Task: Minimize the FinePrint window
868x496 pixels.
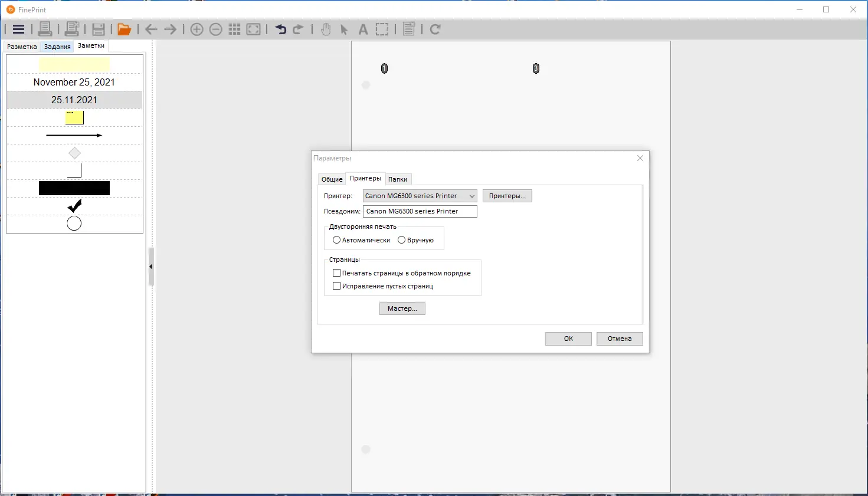Action: (800, 9)
